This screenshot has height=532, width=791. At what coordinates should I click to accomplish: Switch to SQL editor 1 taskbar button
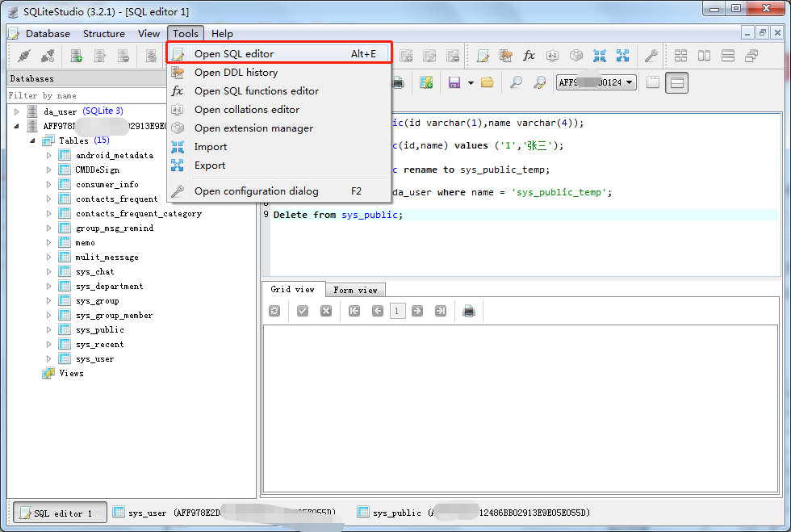(x=60, y=513)
